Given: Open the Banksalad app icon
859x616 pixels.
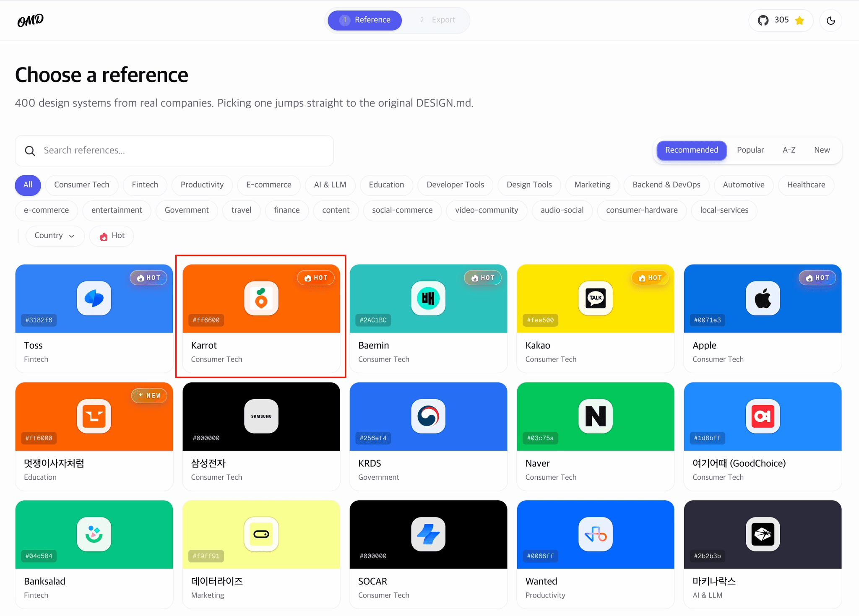Looking at the screenshot, I should (94, 534).
